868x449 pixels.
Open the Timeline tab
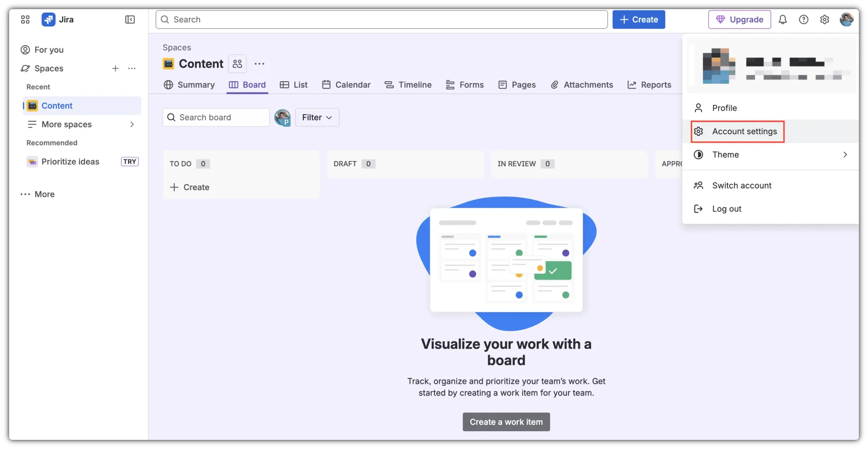pos(408,85)
